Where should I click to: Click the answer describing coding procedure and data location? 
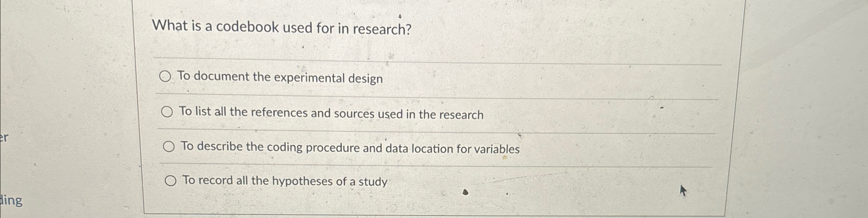point(350,147)
